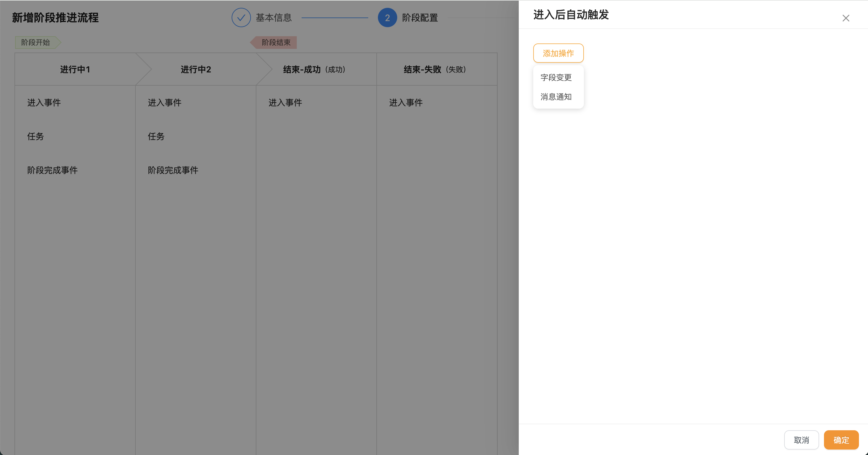Select 字段变更 from dropdown menu
868x455 pixels.
[556, 78]
